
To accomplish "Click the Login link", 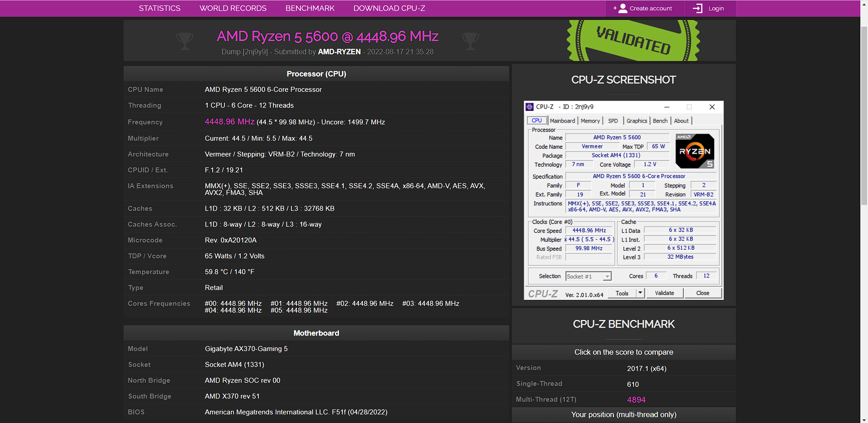I will (716, 8).
